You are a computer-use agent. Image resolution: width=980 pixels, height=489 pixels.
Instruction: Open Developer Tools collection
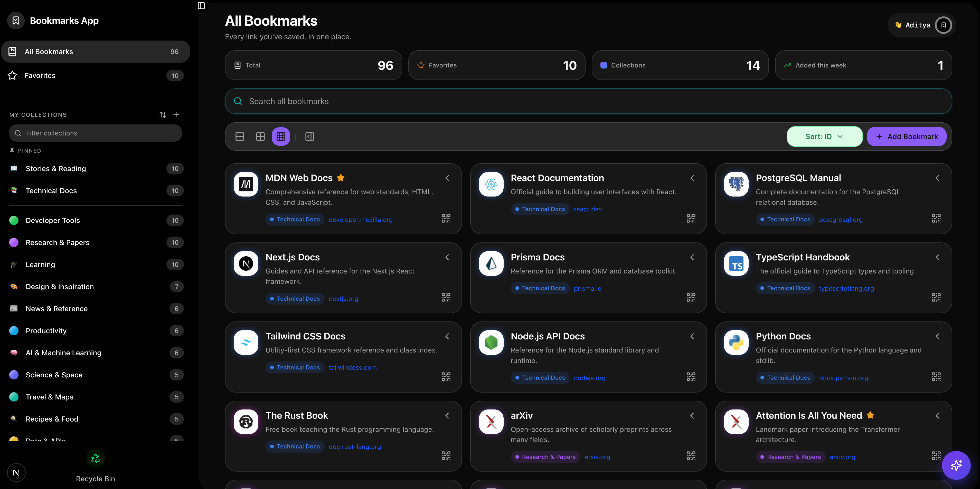96,220
